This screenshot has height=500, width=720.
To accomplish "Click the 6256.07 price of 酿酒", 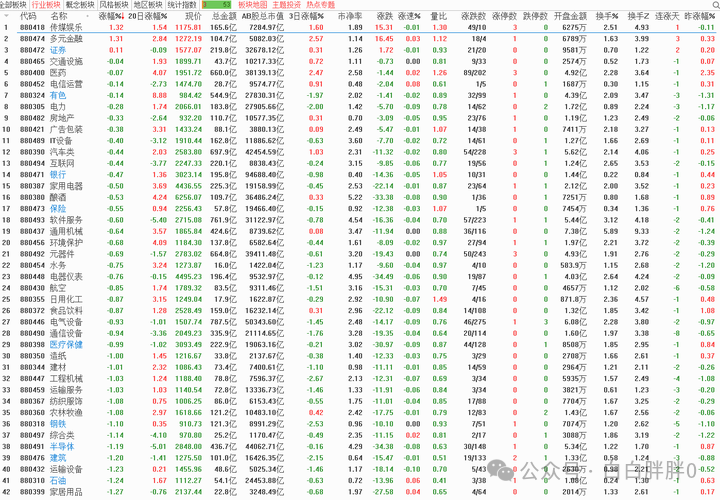I will click(188, 197).
